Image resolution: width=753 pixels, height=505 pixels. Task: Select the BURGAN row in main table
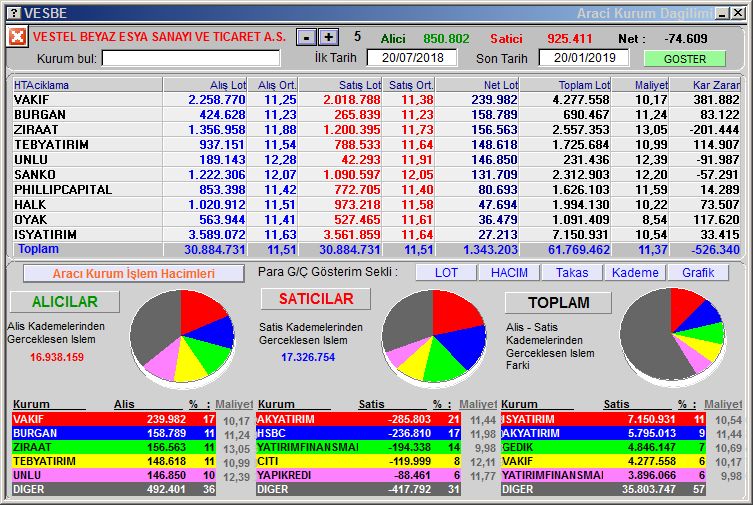376,115
